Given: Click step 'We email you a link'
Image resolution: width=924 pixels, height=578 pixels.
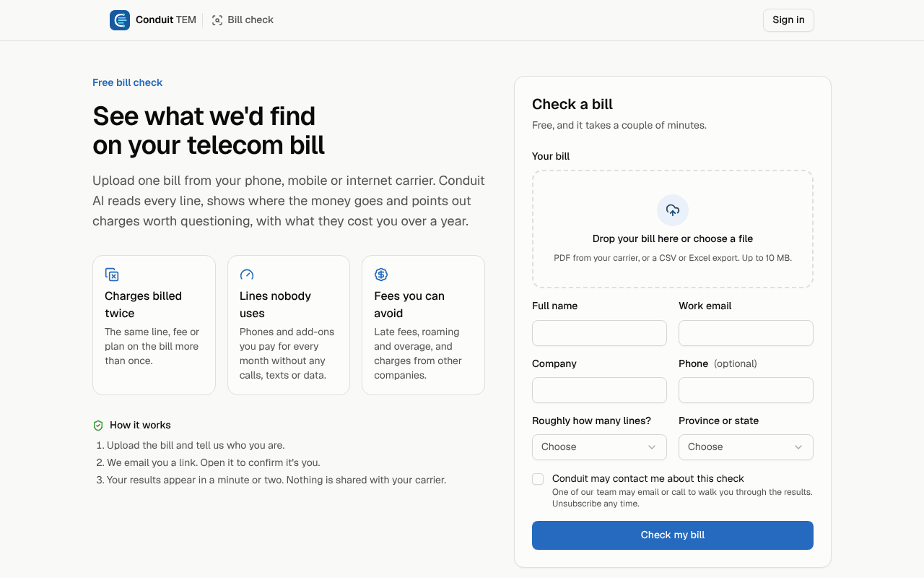Looking at the screenshot, I should (x=214, y=463).
